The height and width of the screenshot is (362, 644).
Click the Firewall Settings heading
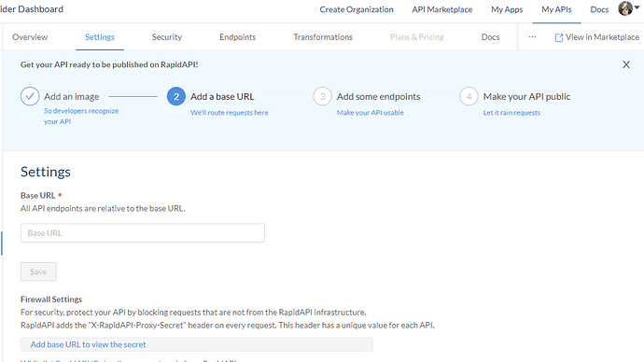click(51, 299)
